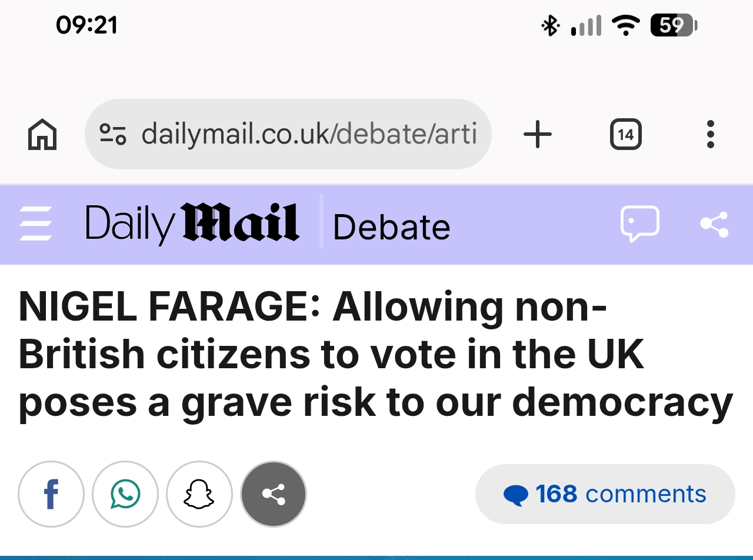Tap the browser home icon

(42, 135)
